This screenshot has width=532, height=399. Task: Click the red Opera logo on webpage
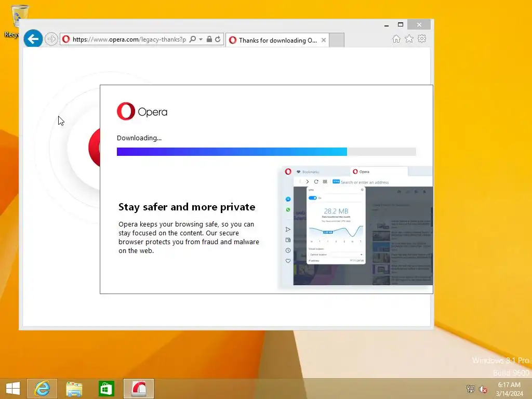95,148
